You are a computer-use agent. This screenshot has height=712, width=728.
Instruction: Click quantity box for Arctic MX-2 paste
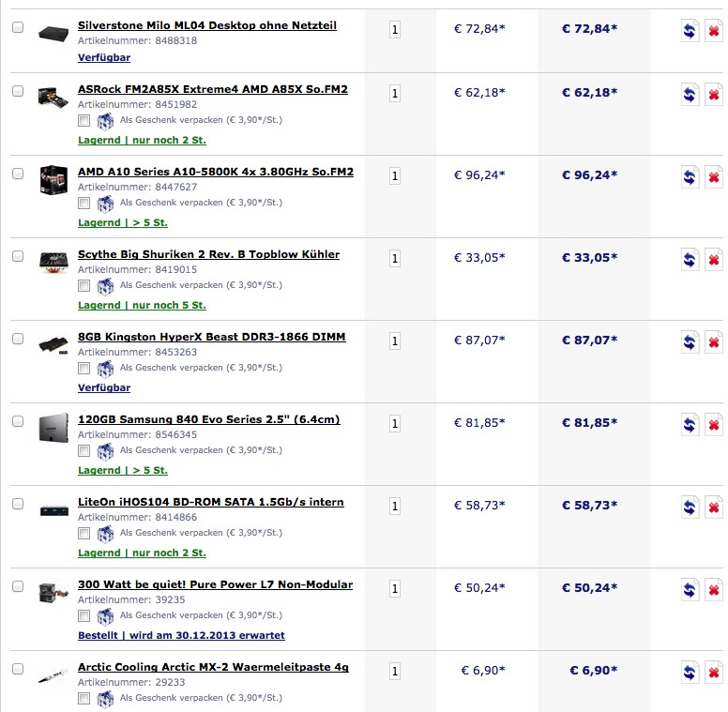click(x=395, y=671)
